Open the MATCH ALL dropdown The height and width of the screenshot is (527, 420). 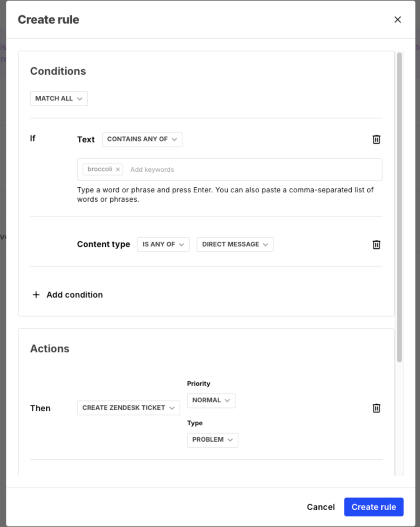[59, 98]
